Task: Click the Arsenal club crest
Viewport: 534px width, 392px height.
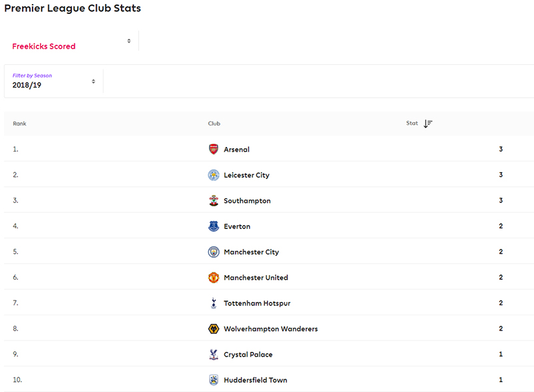Action: click(214, 149)
